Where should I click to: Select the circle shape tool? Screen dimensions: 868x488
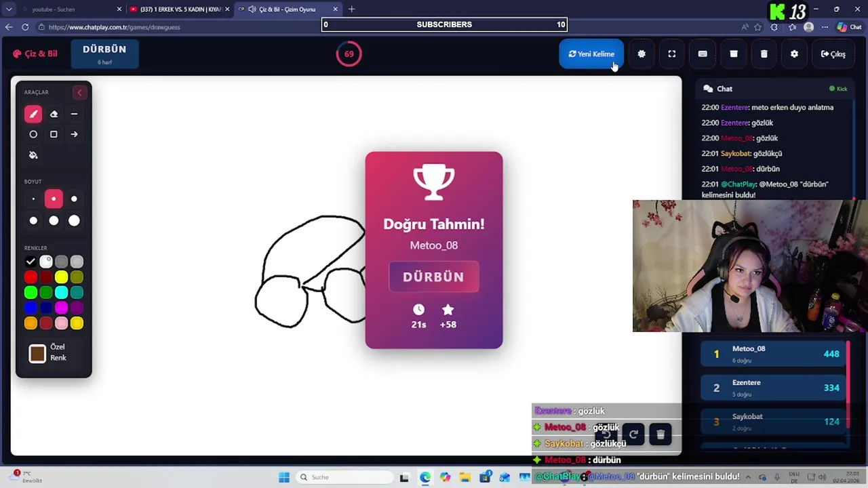click(x=33, y=134)
